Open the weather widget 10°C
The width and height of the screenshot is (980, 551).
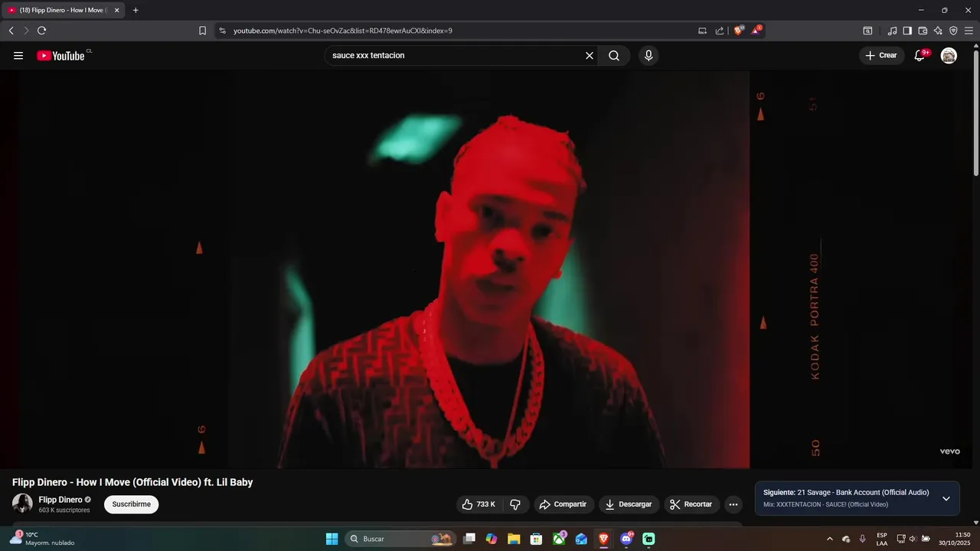[x=42, y=539]
